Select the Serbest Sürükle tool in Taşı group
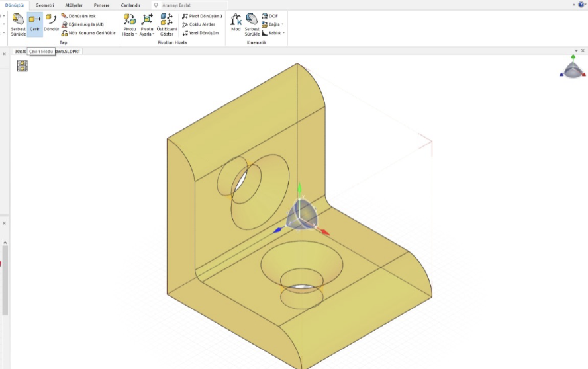 pyautogui.click(x=18, y=24)
